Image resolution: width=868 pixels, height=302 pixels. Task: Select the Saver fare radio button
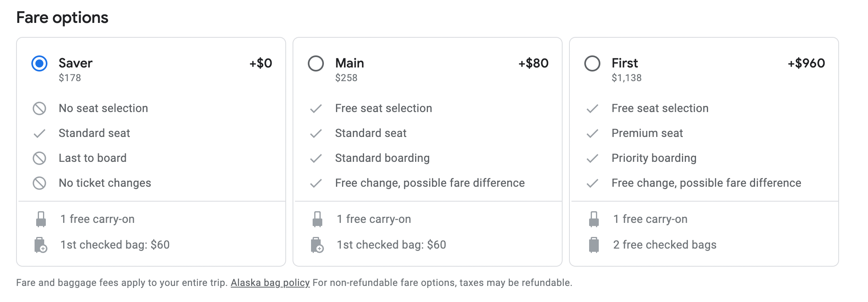pyautogui.click(x=39, y=63)
